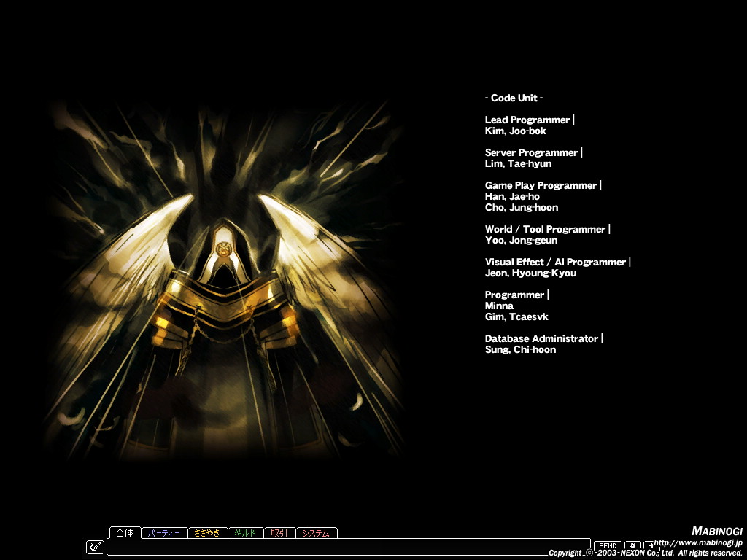Click the name 'Sung, Chi-hoon'
This screenshot has width=747, height=560.
[521, 349]
